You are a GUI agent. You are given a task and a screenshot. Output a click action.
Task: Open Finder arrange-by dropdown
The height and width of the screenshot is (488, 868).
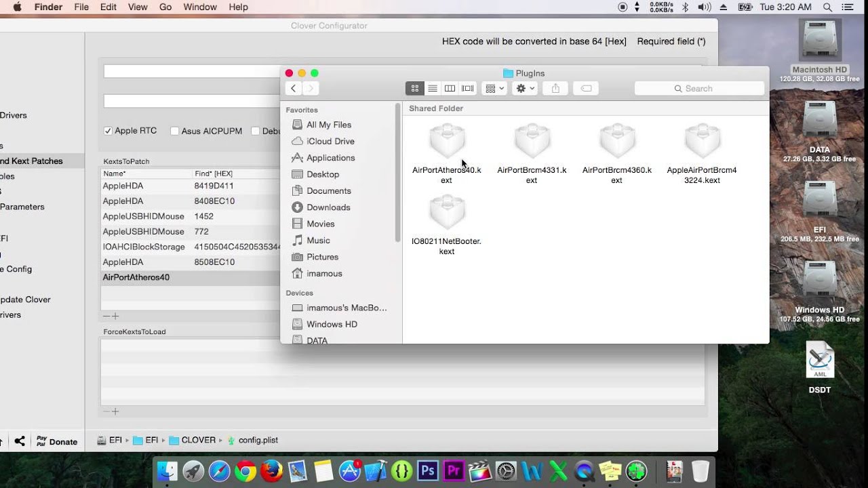click(494, 89)
